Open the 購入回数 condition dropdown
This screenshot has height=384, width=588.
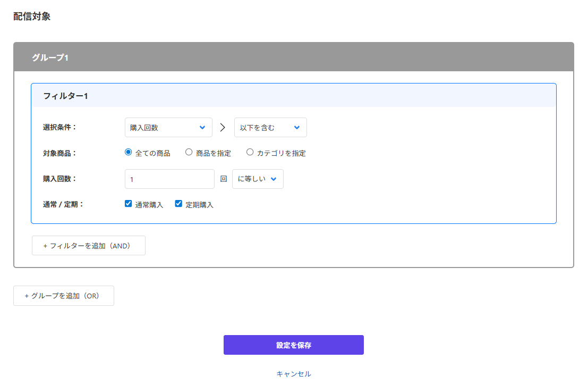coord(168,128)
